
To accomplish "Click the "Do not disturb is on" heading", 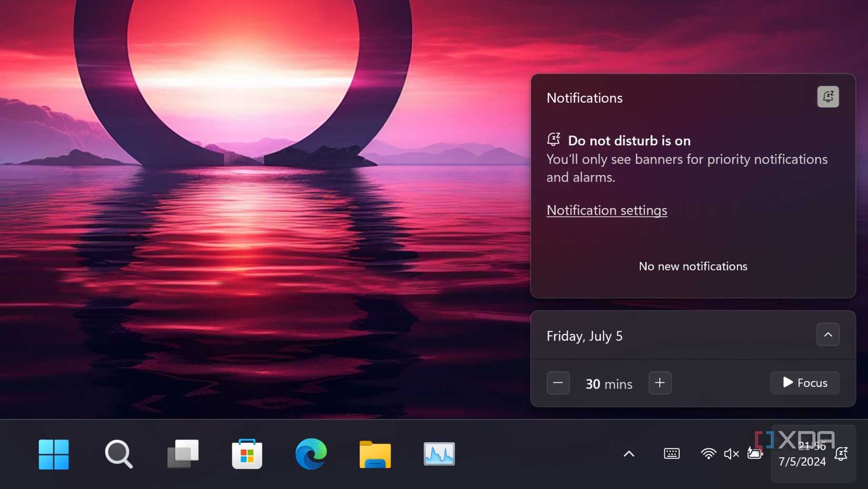I will pos(629,141).
